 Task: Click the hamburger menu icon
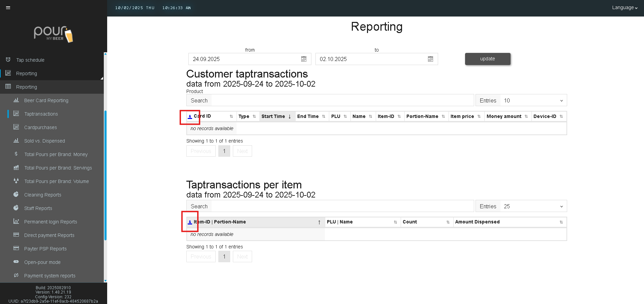(8, 8)
